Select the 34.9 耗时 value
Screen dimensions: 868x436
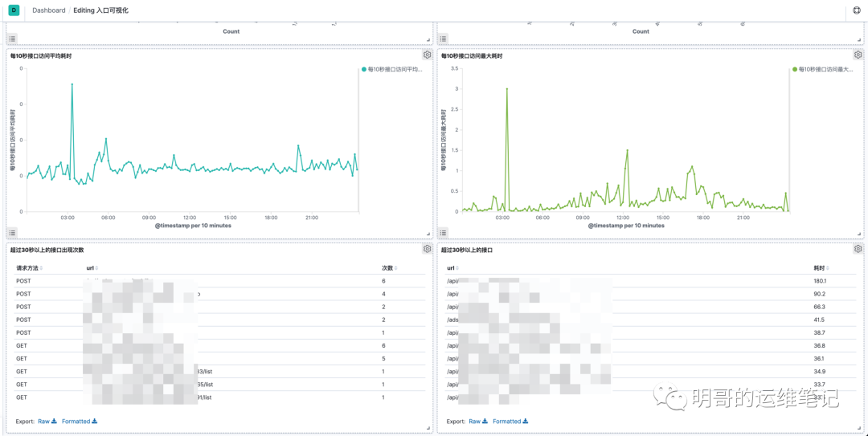pos(819,371)
